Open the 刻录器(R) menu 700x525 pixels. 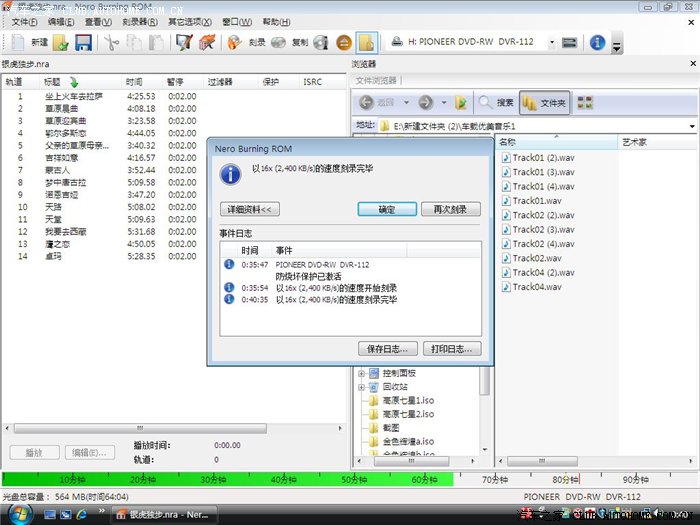140,22
